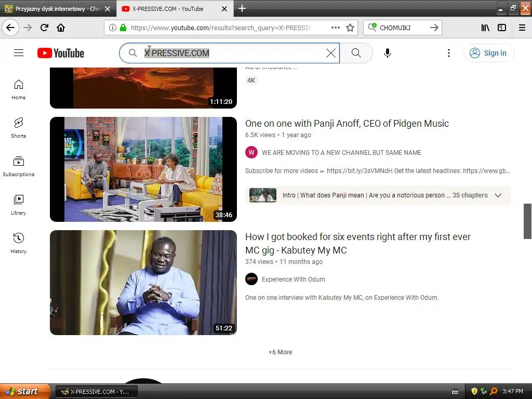Image resolution: width=532 pixels, height=399 pixels.
Task: View the secure connection padlock details
Action: coord(123,28)
